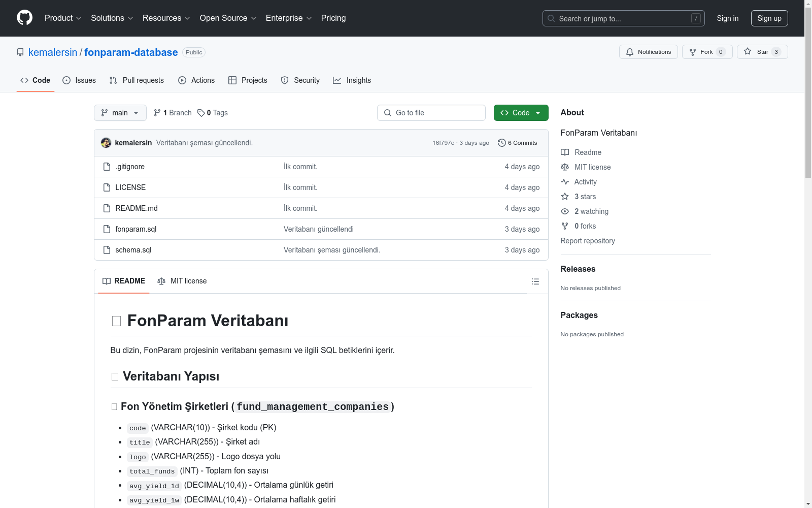View the 6 Commits history
The height and width of the screenshot is (508, 812).
click(518, 143)
